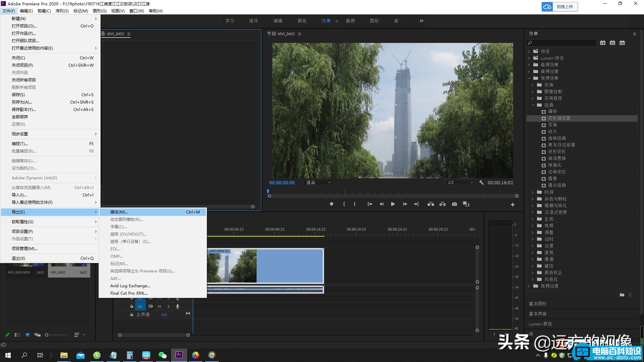Open the button editor plus icon

pos(513,205)
